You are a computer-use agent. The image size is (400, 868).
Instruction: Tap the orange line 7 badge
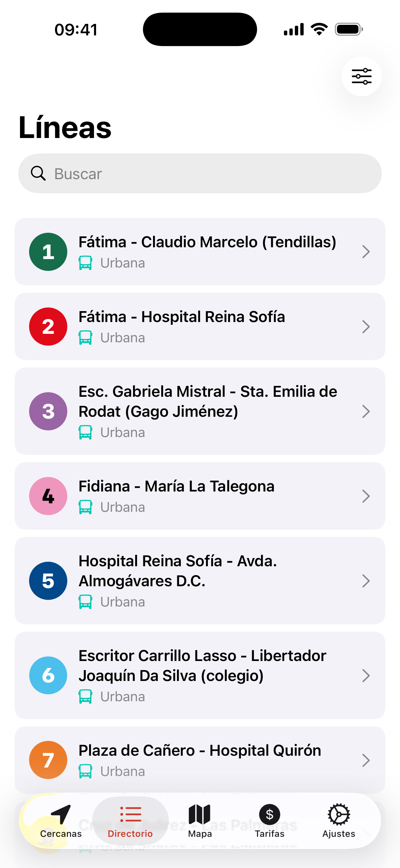click(x=48, y=760)
